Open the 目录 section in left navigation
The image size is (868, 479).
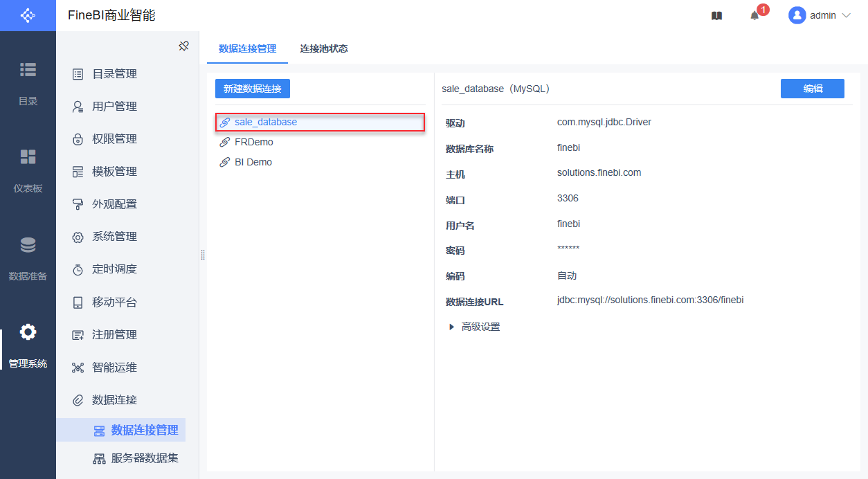[x=28, y=83]
